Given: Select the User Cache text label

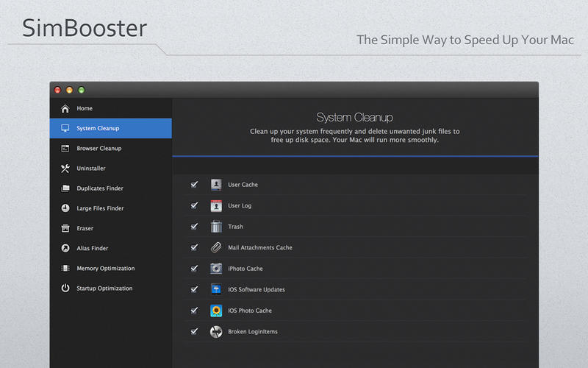Looking at the screenshot, I should 243,185.
